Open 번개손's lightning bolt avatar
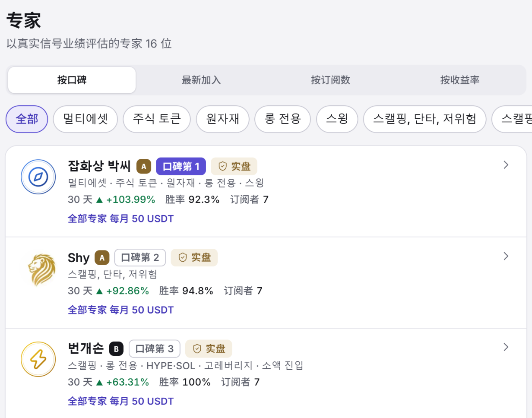This screenshot has height=418, width=532. point(38,359)
